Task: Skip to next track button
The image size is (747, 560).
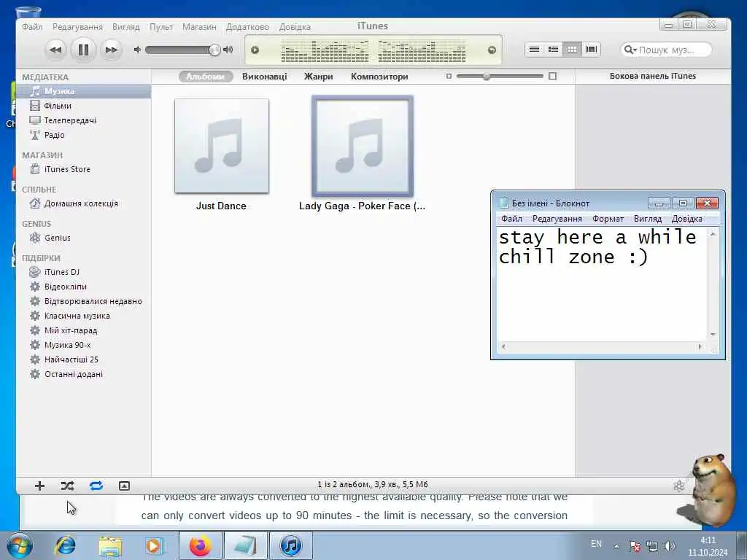Action: (111, 50)
